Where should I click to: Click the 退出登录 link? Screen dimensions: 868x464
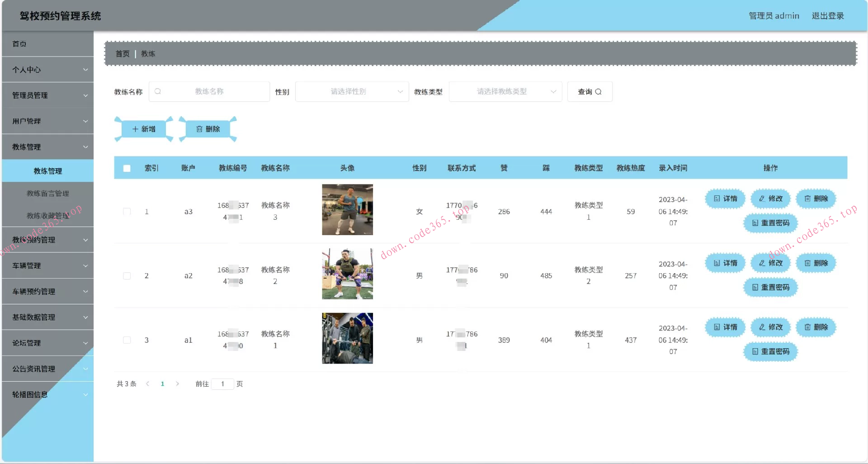coord(828,16)
